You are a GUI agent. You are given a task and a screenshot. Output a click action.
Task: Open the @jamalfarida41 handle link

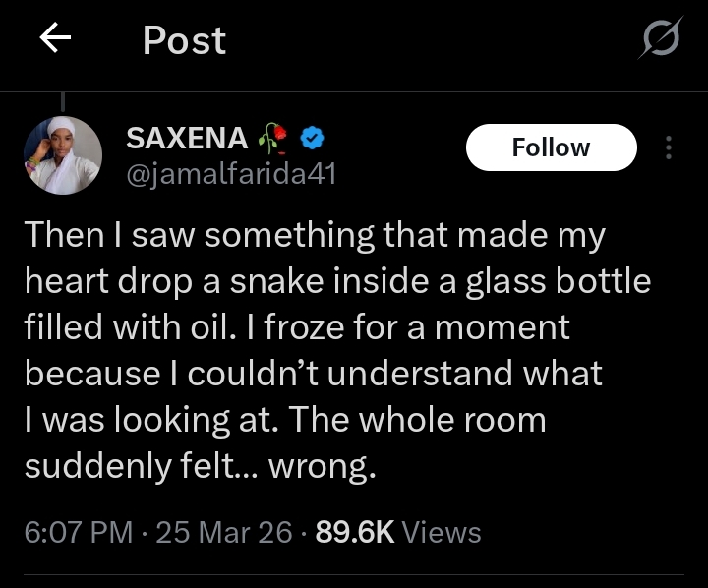(x=231, y=174)
